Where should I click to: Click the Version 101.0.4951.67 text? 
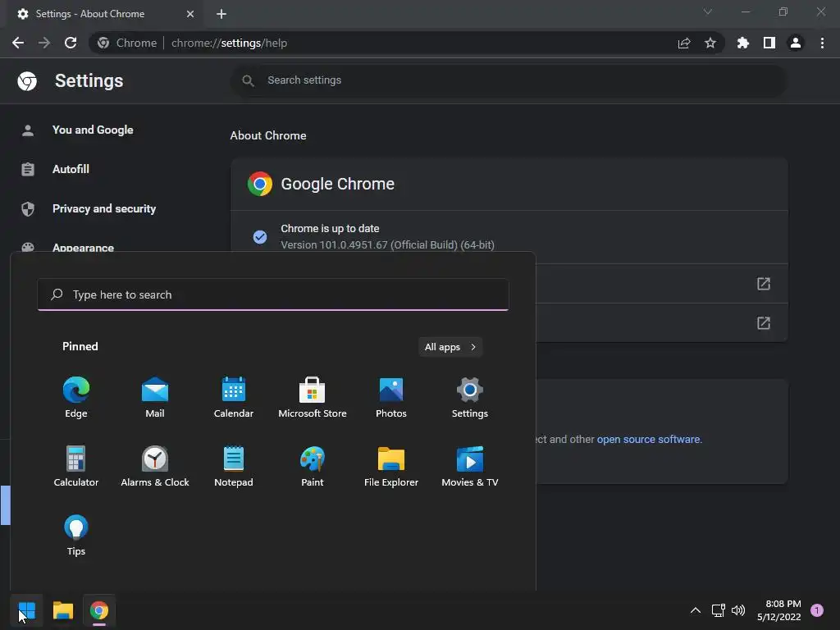pyautogui.click(x=387, y=244)
